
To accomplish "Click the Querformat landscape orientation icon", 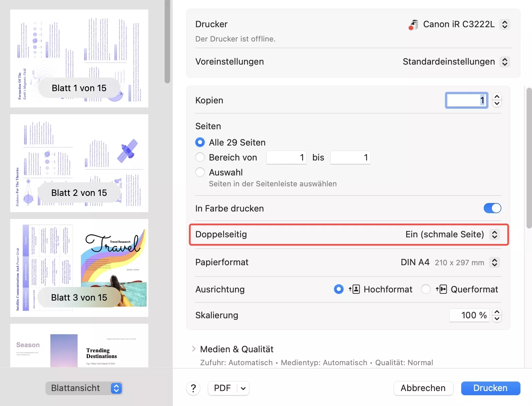I will click(441, 289).
